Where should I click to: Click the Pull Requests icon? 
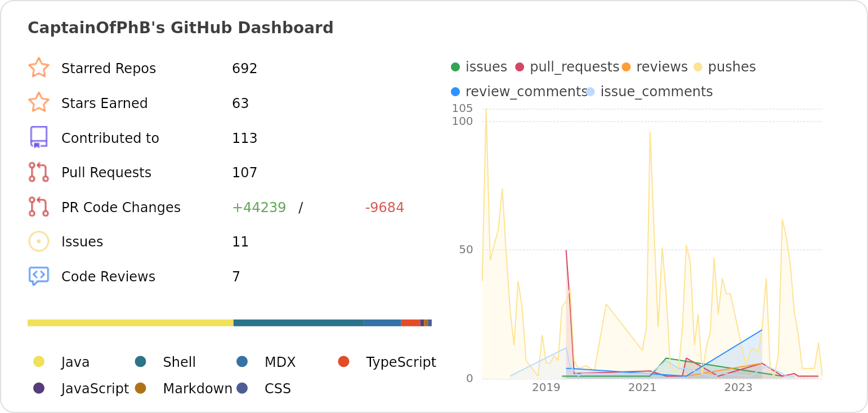click(x=39, y=172)
